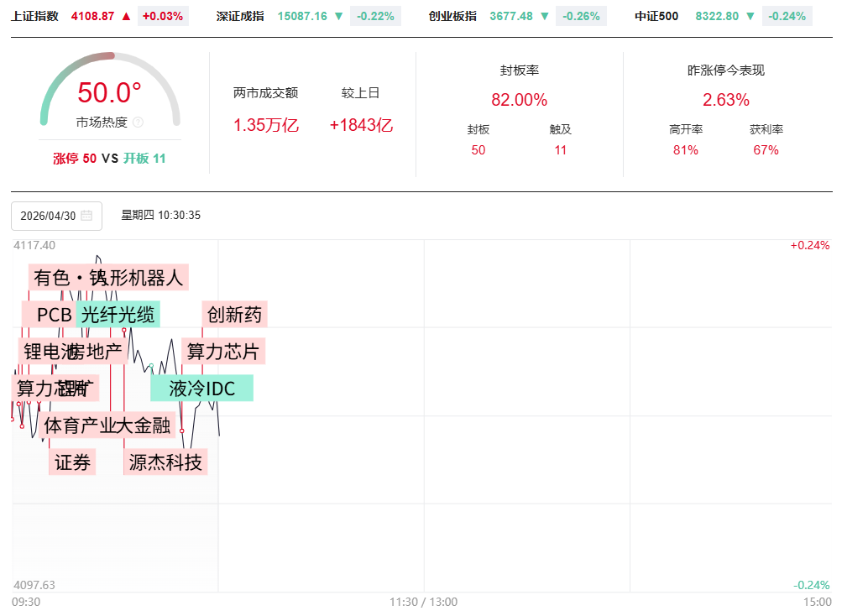Click the red up arrow next to 上证指数
The height and width of the screenshot is (616, 847).
click(x=126, y=16)
